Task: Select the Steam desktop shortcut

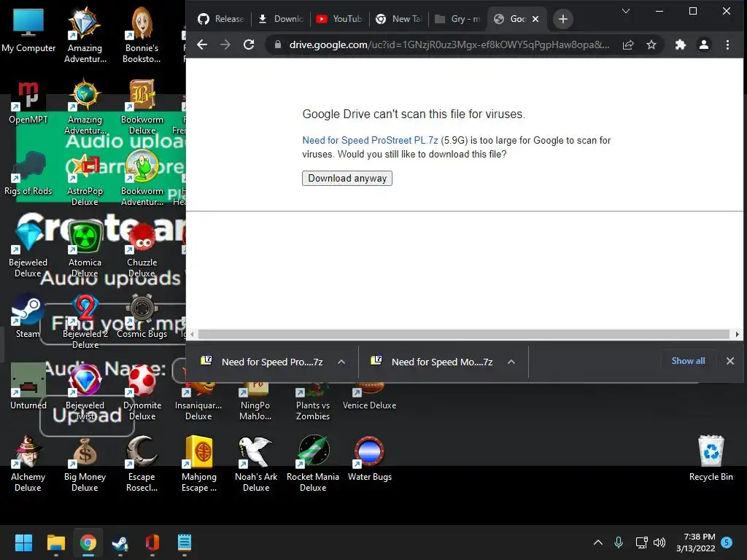Action: (x=28, y=316)
